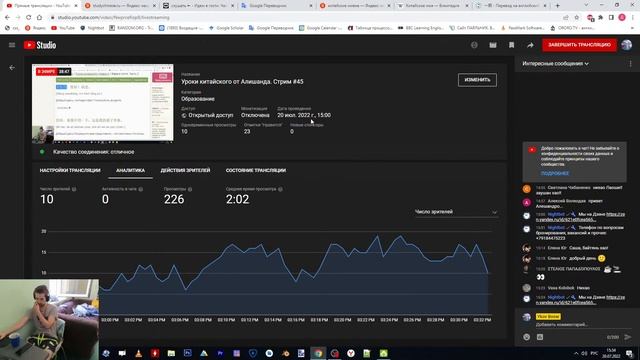Open the YouTube Studio hamburger menu
The image size is (640, 360).
[12, 45]
